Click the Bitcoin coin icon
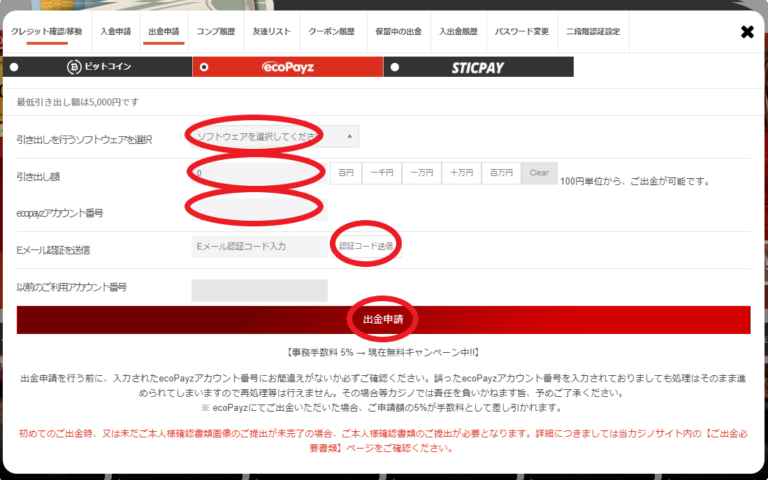Image resolution: width=768 pixels, height=480 pixels. pyautogui.click(x=74, y=67)
